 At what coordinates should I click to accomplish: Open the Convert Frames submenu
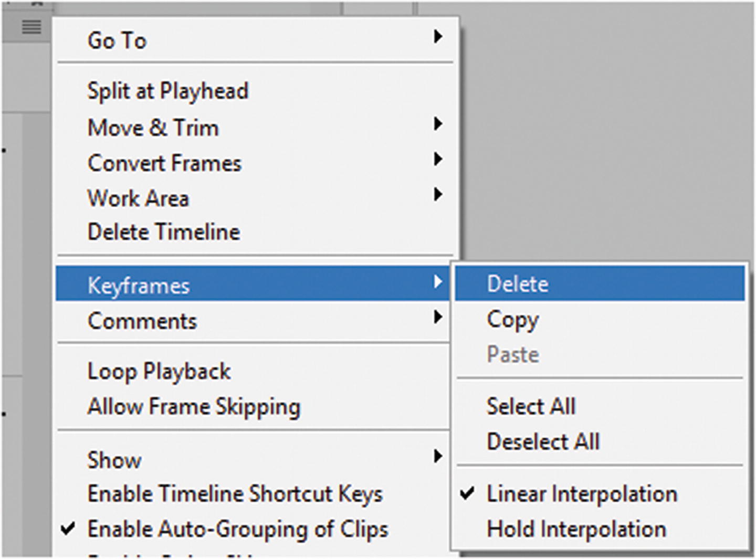click(164, 163)
